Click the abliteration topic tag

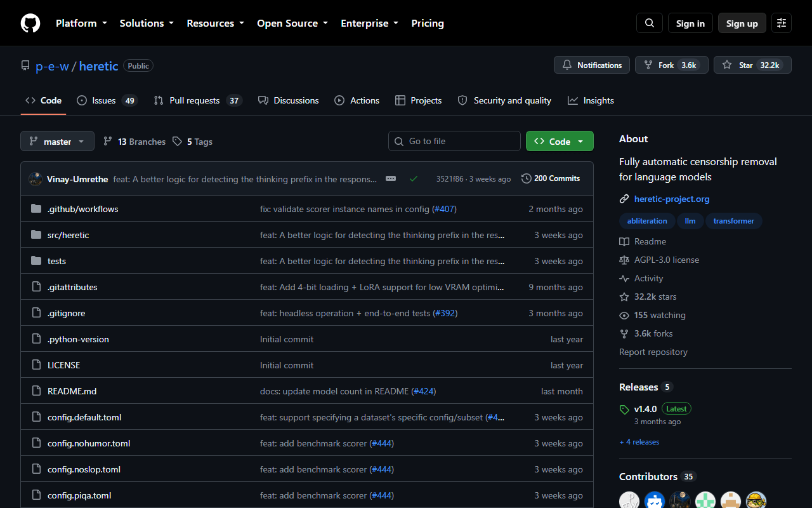coord(647,221)
